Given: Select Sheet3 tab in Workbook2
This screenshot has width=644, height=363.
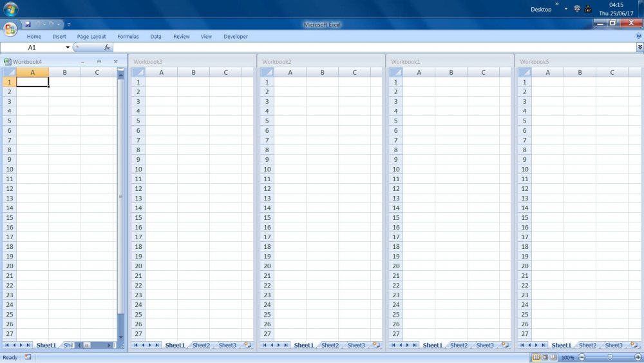Looking at the screenshot, I should point(356,346).
